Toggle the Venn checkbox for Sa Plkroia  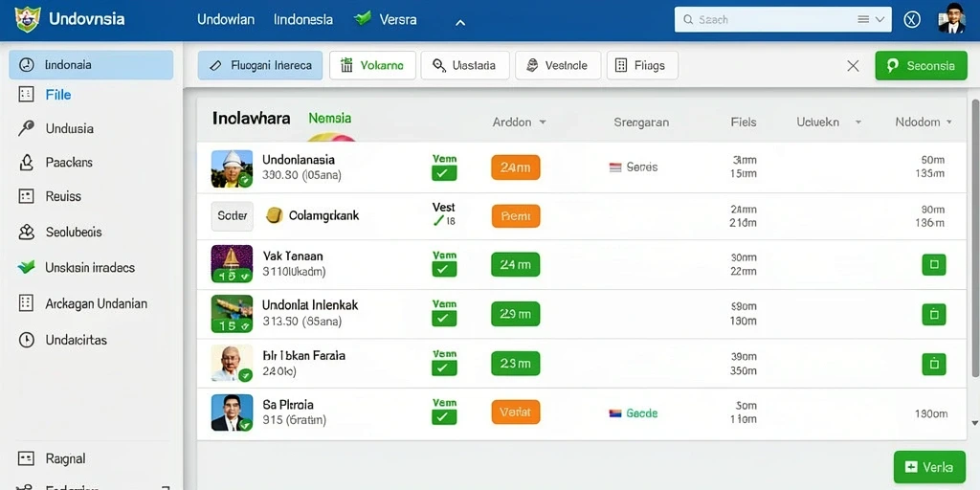click(444, 417)
